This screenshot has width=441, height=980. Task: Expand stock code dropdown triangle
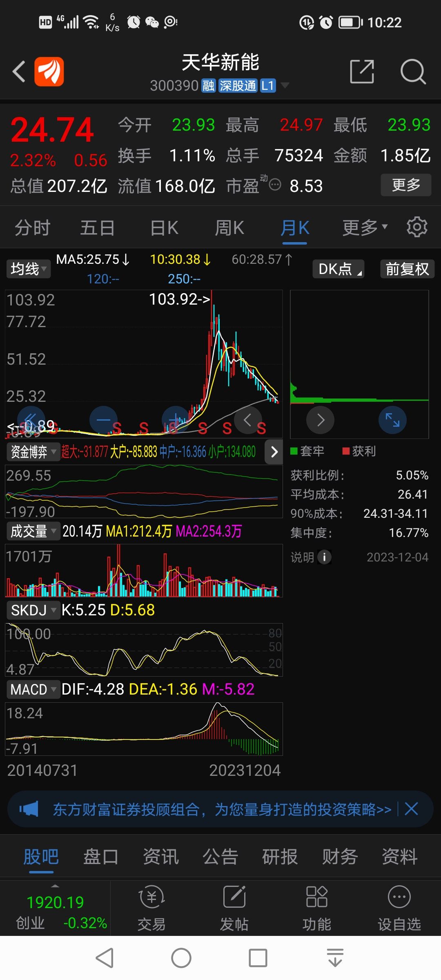[285, 85]
